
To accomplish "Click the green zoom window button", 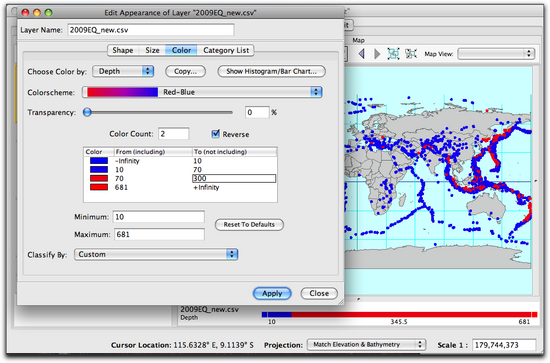I will coord(48,13).
